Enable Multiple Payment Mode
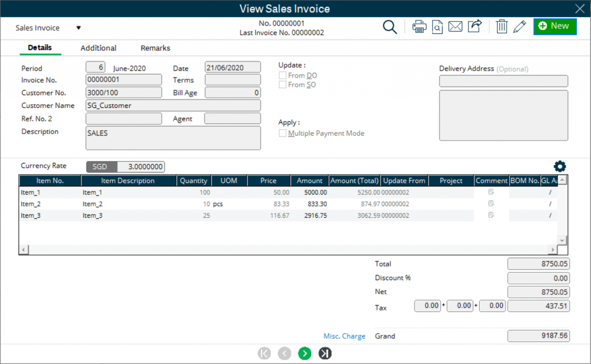 [282, 133]
